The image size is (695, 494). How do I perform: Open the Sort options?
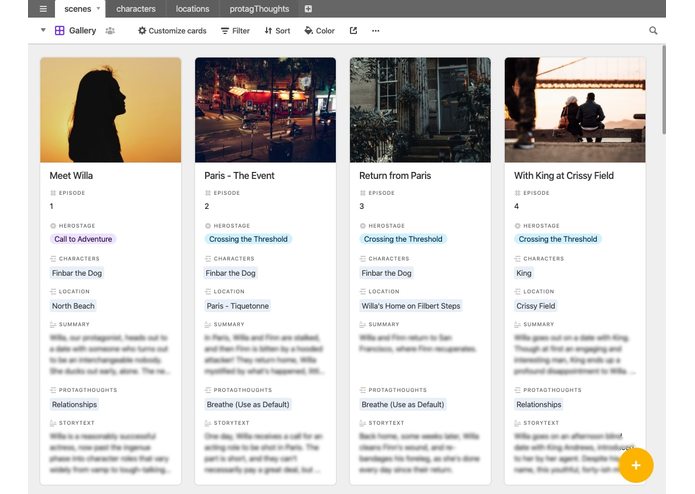(x=277, y=31)
